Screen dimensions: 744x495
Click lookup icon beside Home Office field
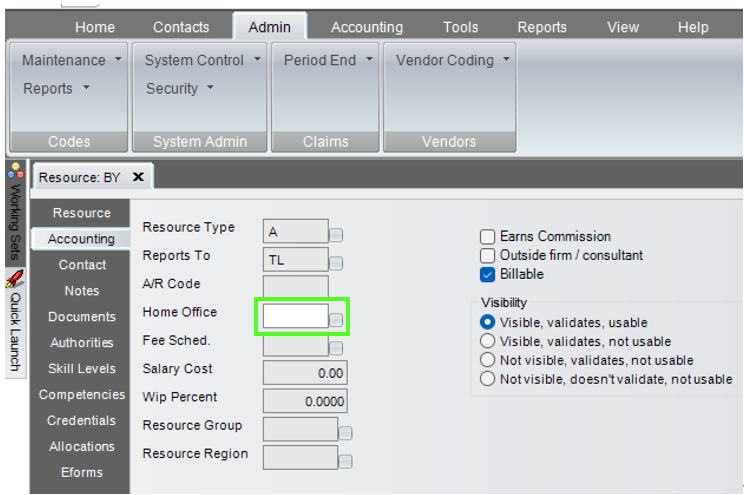click(x=337, y=320)
